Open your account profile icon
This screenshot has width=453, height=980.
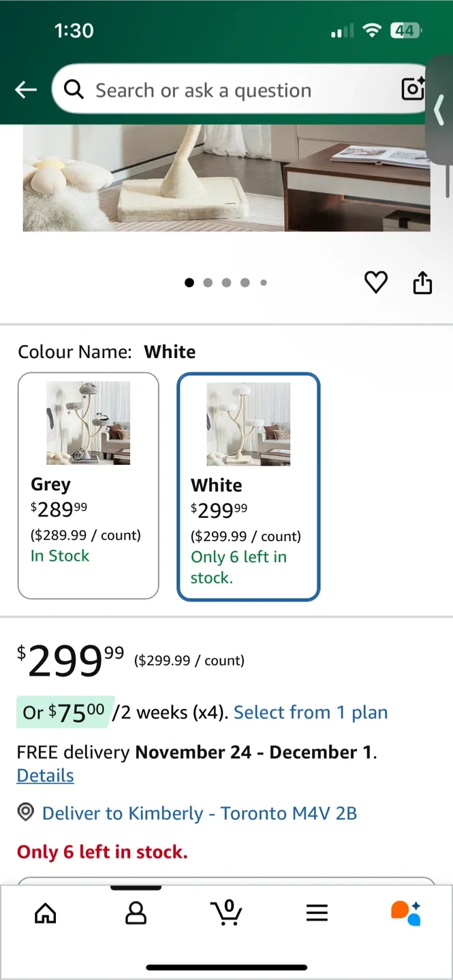pyautogui.click(x=136, y=913)
